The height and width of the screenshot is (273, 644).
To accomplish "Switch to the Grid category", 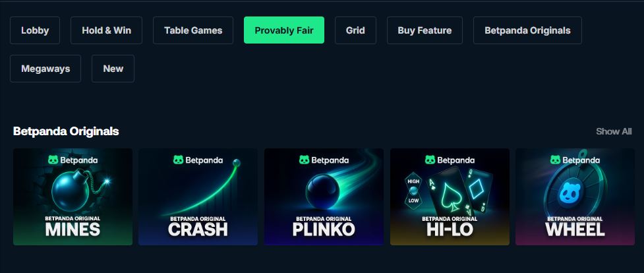I will coord(355,30).
